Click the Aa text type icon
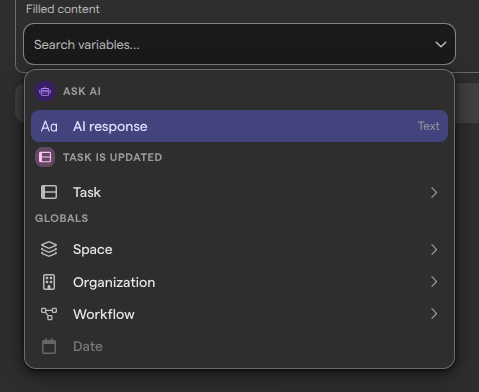 49,126
